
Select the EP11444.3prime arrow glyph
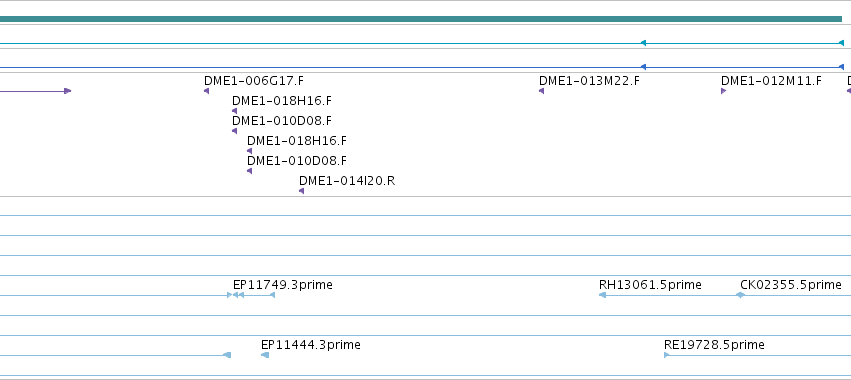click(265, 355)
